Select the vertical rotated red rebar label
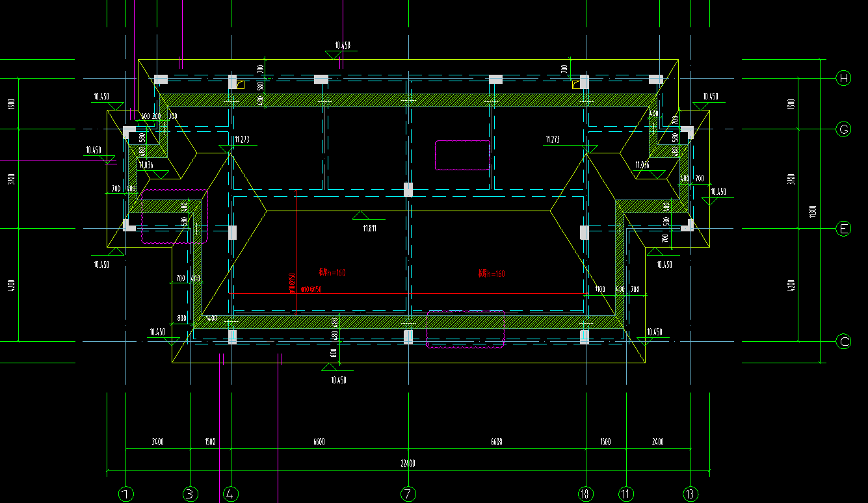 [293, 283]
